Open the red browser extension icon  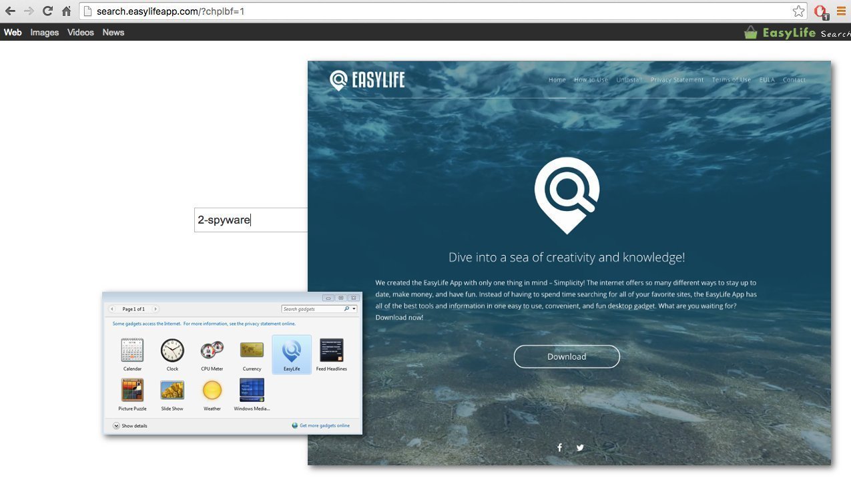821,11
